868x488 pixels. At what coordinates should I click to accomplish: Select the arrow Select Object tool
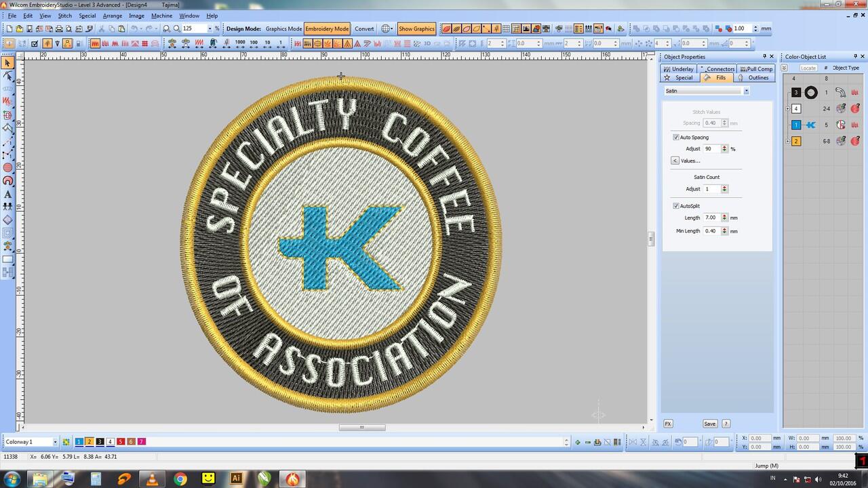7,62
